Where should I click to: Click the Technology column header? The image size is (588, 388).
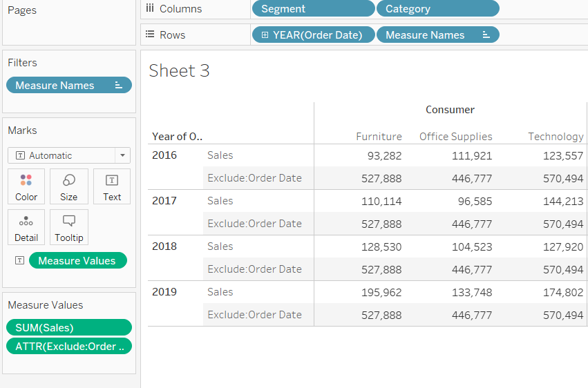[x=556, y=137]
